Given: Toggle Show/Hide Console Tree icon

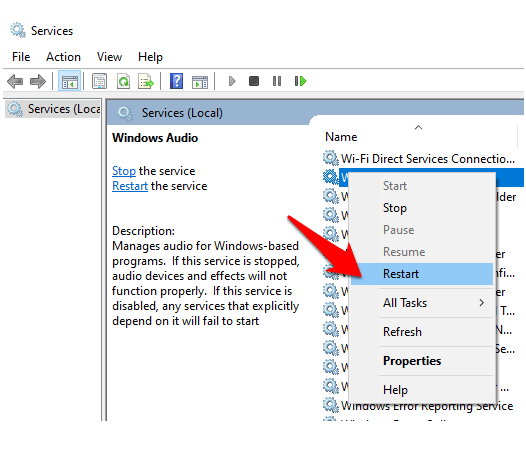Looking at the screenshot, I should point(69,81).
